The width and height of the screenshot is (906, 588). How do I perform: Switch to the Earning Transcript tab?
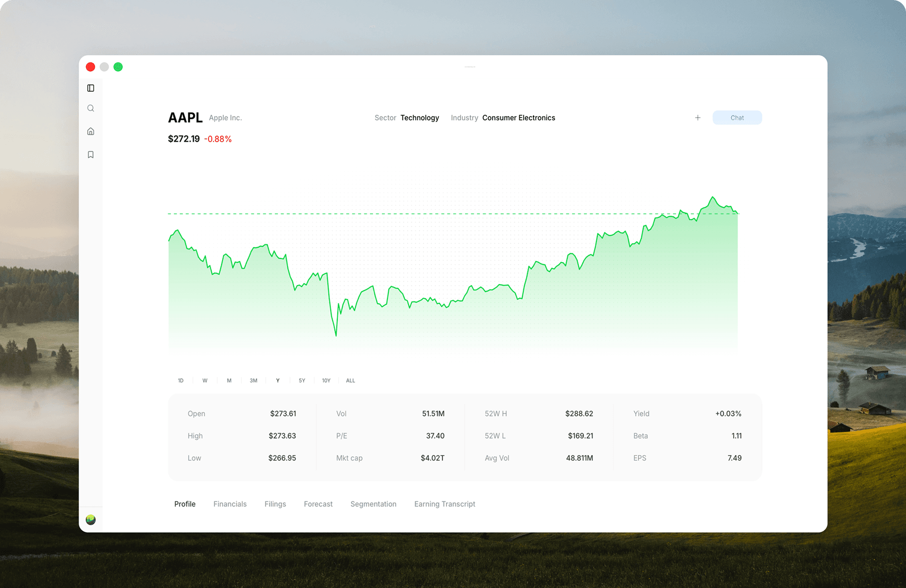(x=445, y=504)
